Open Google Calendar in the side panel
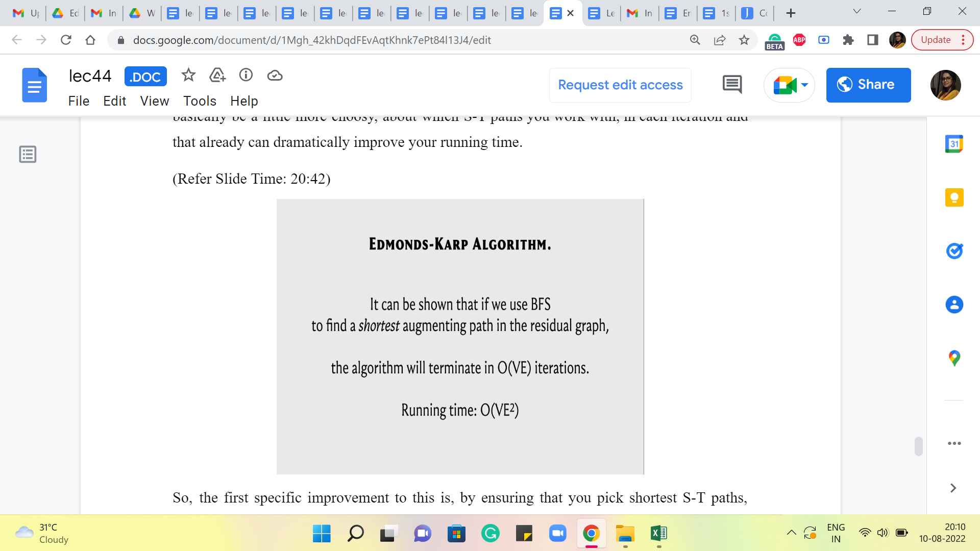Screen dimensions: 980x551 click(x=954, y=144)
